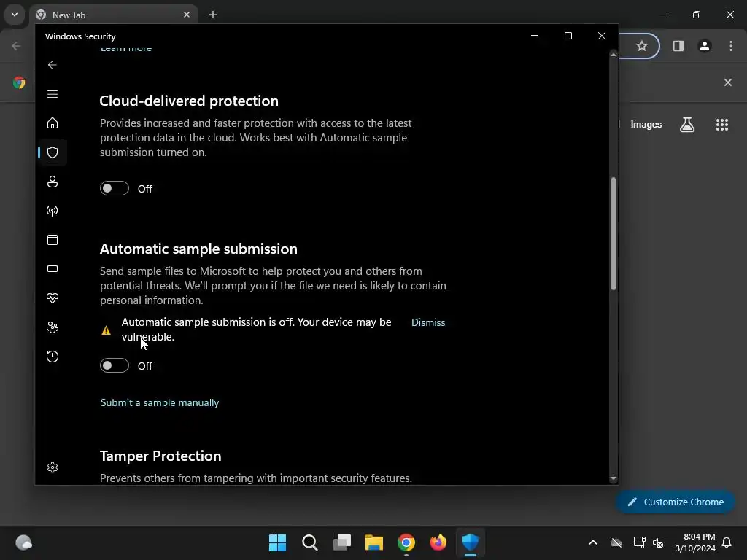
Task: Click the OneDrive cloud tray icon
Action: point(616,542)
